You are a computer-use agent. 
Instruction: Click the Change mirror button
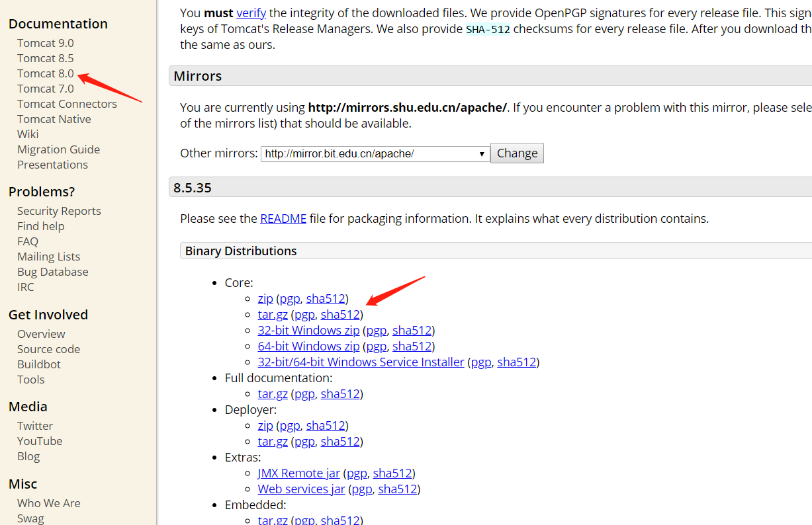tap(517, 153)
